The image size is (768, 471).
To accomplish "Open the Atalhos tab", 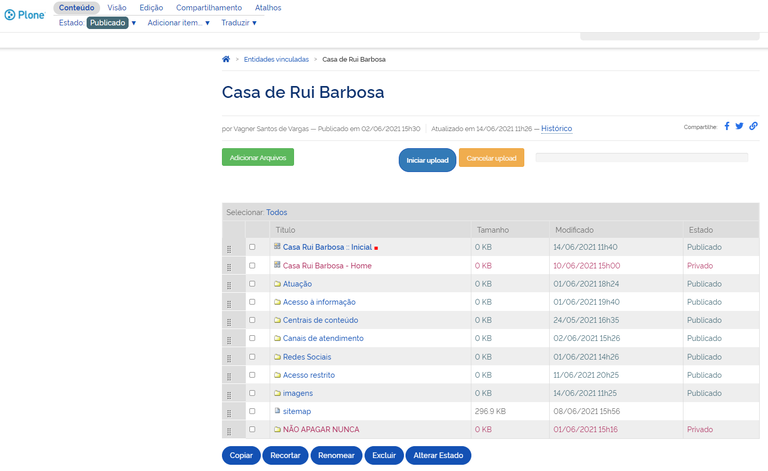I will (268, 8).
